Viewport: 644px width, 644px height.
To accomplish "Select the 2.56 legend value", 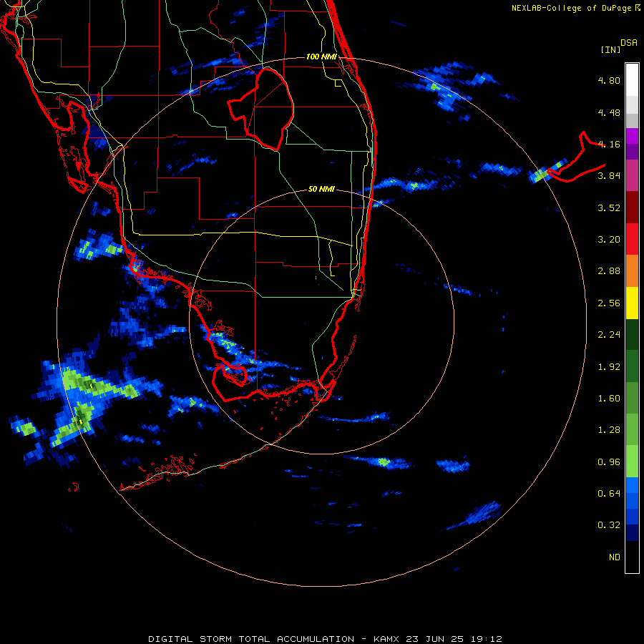I will point(609,303).
